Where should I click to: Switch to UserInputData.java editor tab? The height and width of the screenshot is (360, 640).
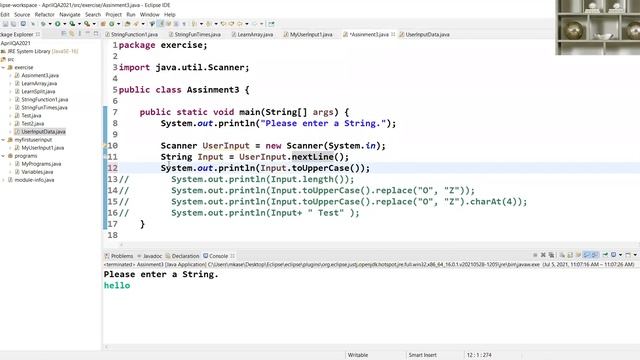(x=424, y=35)
